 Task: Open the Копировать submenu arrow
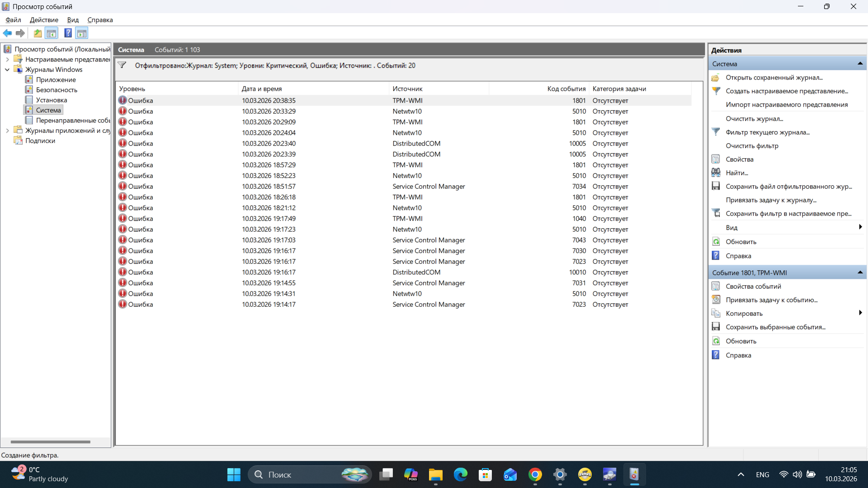[x=860, y=313]
